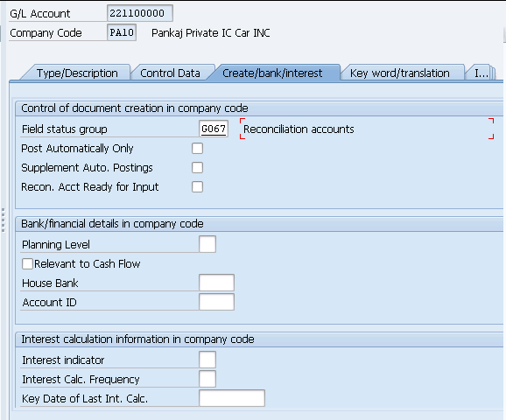The width and height of the screenshot is (506, 420).
Task: Click Key Date of Last Int. Calc. field
Action: 232,398
